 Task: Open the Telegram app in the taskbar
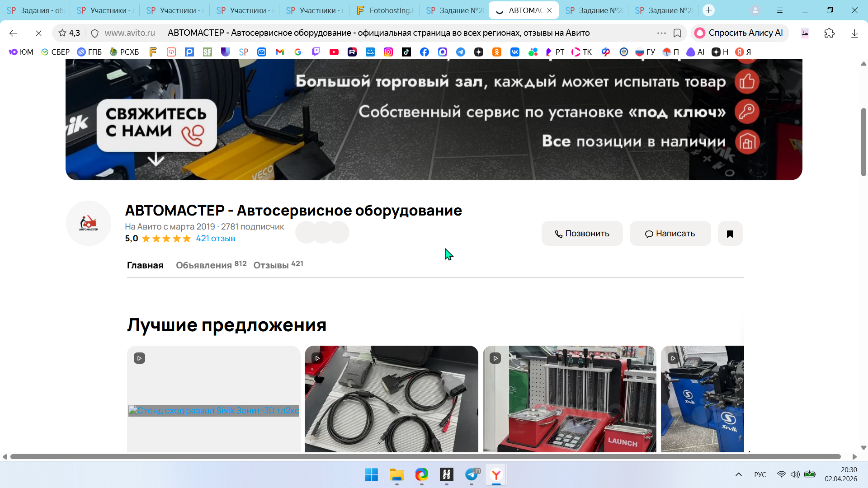point(472,475)
